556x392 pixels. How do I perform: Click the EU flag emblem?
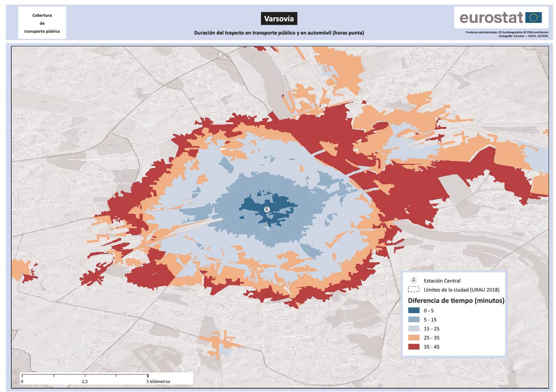(533, 18)
